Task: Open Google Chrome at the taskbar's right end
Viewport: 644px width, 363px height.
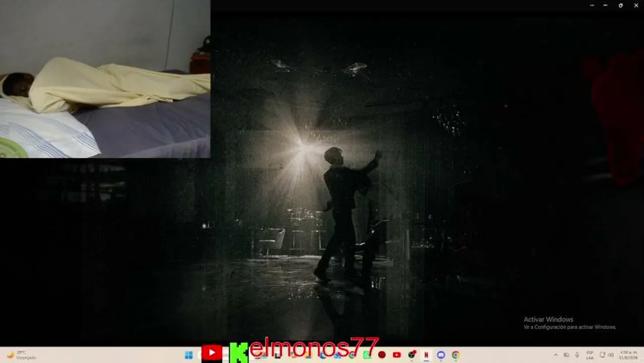Action: 456,355
